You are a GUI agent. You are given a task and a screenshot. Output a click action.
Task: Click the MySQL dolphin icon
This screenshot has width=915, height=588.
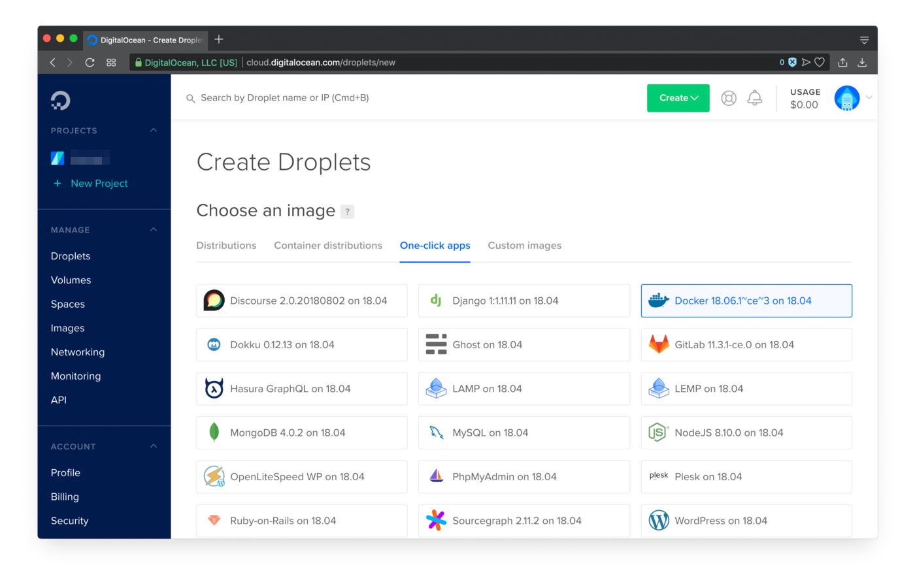click(437, 432)
